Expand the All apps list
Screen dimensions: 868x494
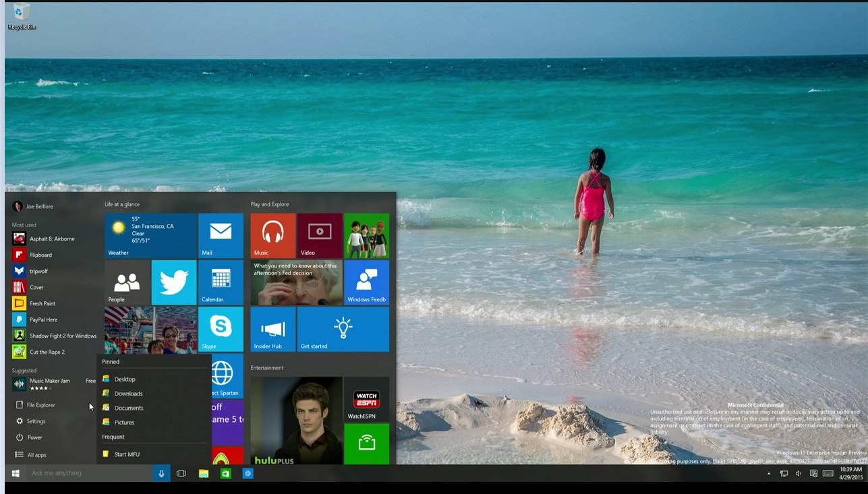[x=36, y=455]
